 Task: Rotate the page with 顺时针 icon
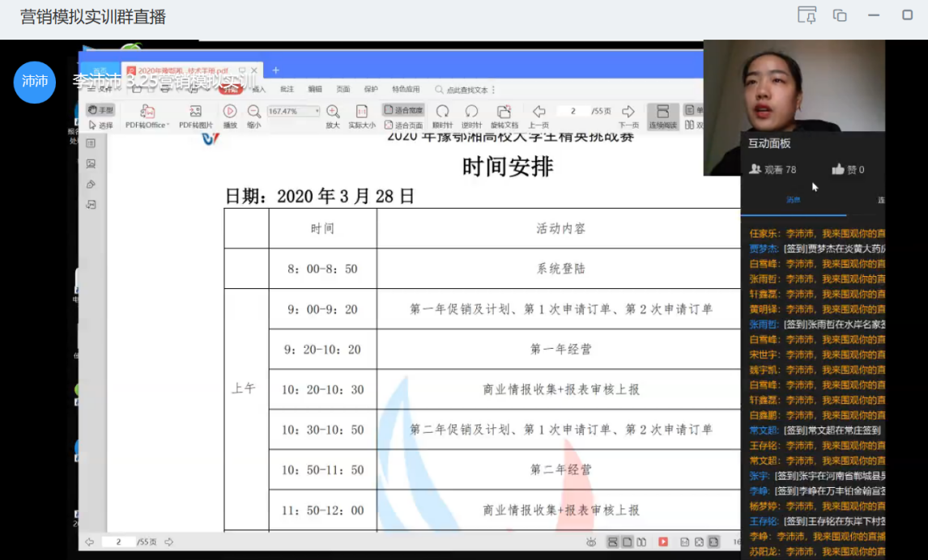coord(442,112)
